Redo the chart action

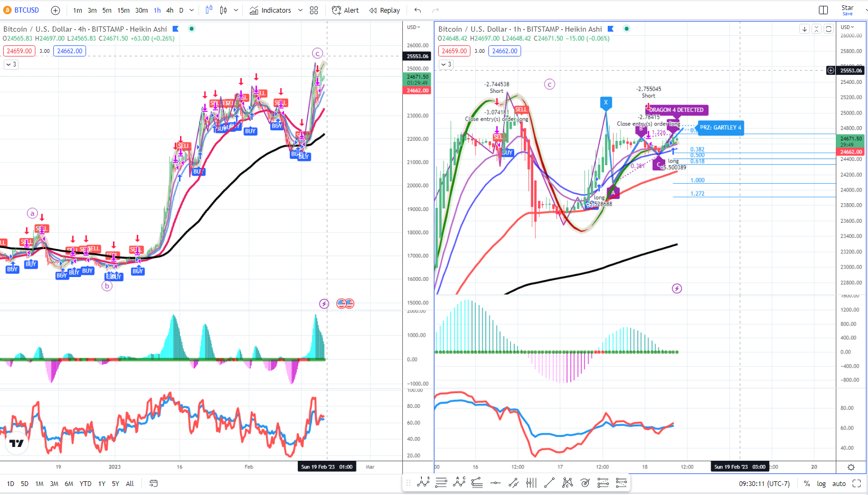pyautogui.click(x=436, y=10)
